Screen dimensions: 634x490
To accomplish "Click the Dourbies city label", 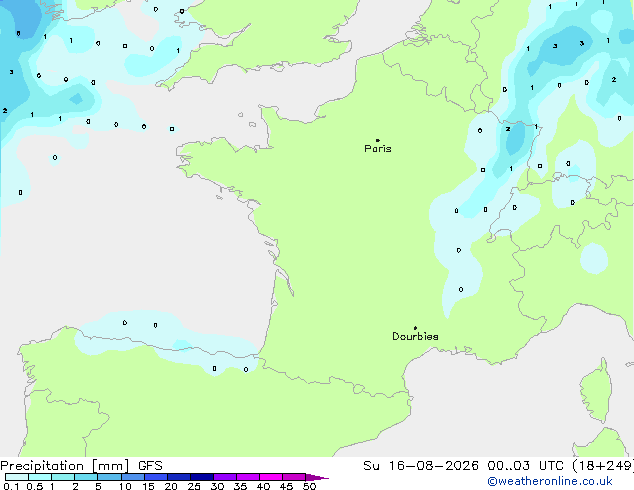I will point(415,336).
